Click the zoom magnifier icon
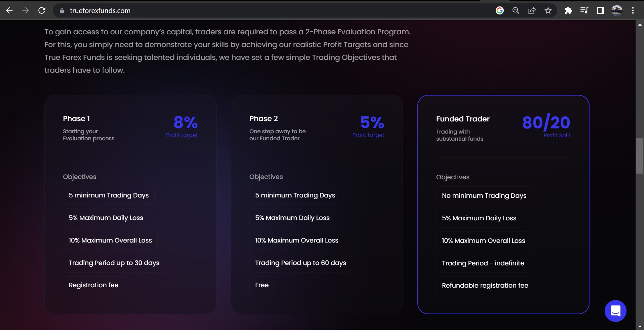 [x=516, y=10]
